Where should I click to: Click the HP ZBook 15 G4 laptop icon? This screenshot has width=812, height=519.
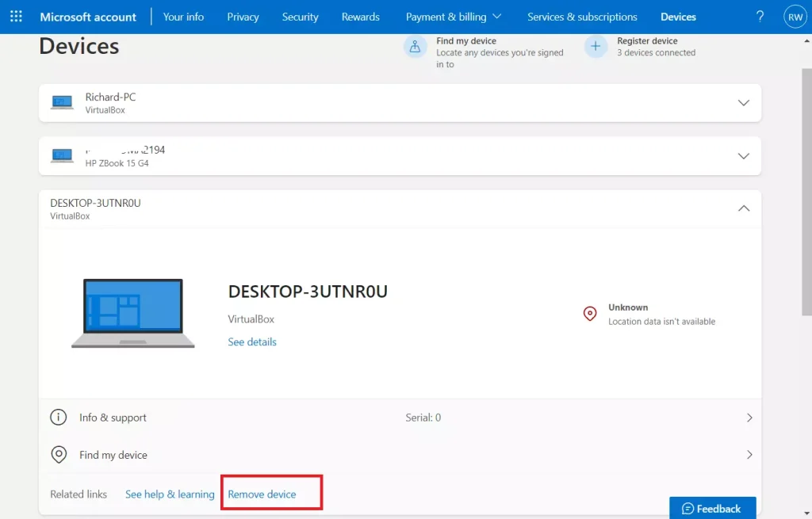[62, 156]
